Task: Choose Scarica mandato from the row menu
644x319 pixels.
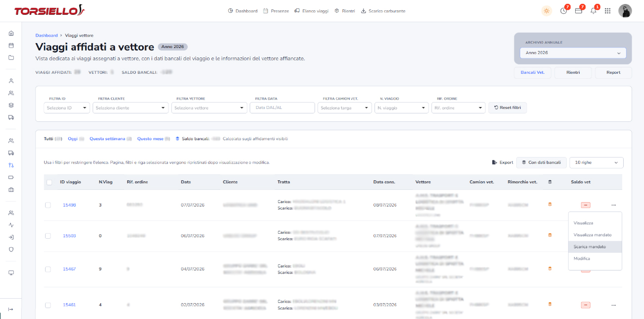Action: tap(595, 247)
